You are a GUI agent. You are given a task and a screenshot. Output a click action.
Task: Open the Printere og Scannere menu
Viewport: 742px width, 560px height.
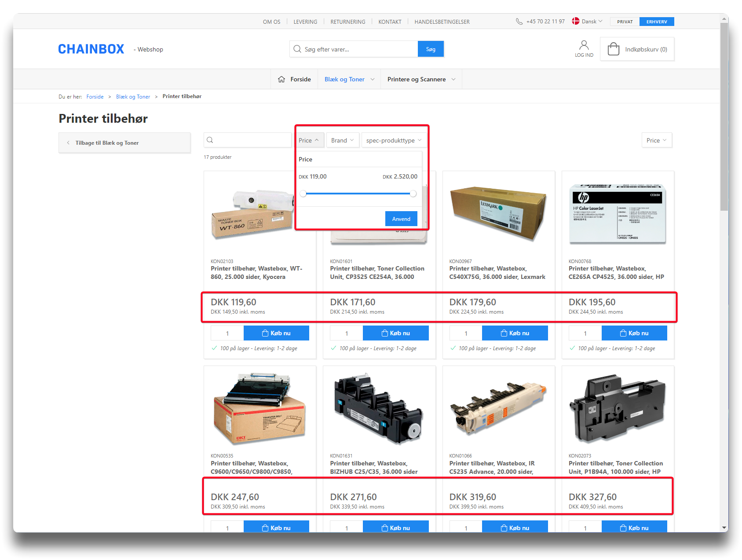(421, 79)
